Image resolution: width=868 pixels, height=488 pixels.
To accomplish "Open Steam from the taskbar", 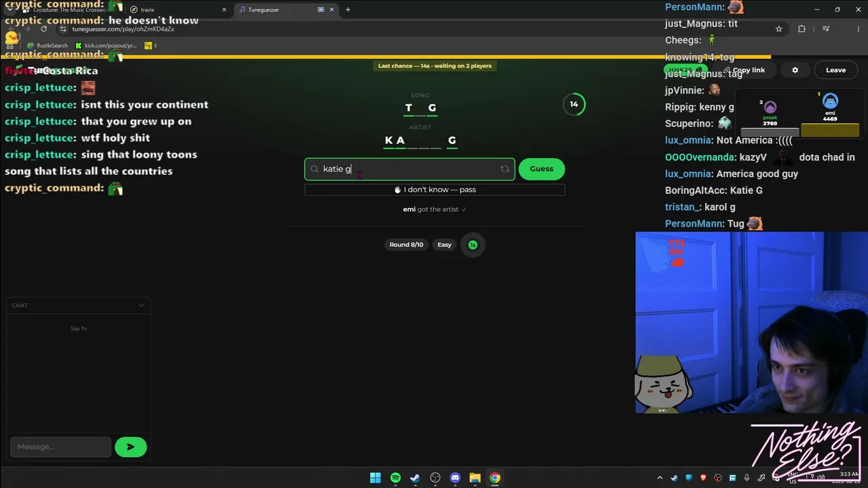I will tap(415, 478).
